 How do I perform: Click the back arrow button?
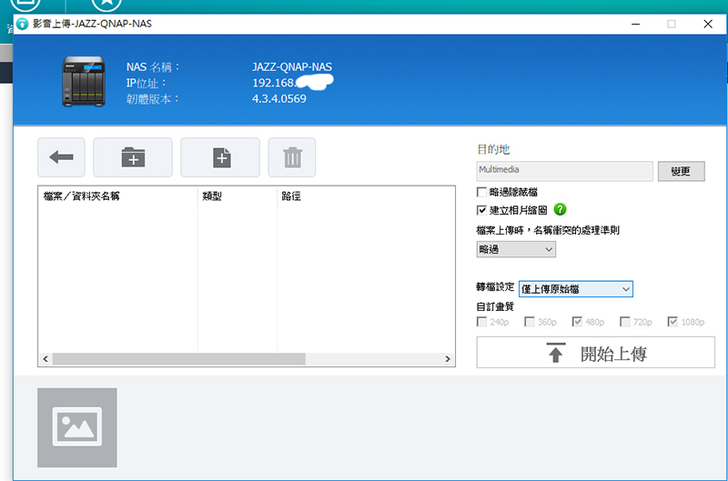tap(61, 157)
